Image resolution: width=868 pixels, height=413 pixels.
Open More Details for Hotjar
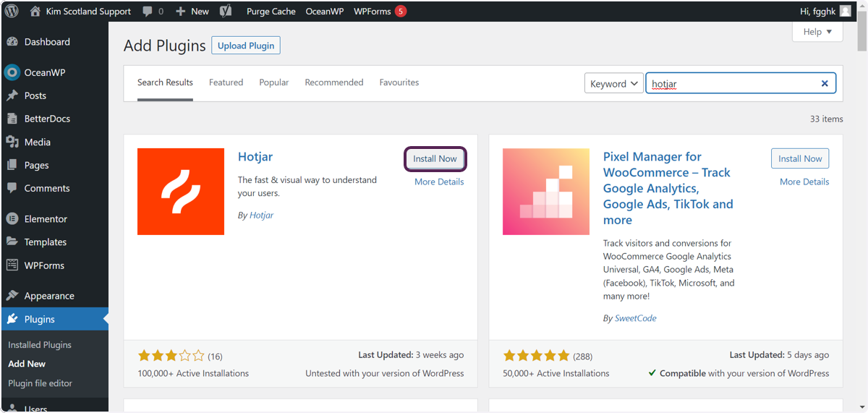(439, 182)
